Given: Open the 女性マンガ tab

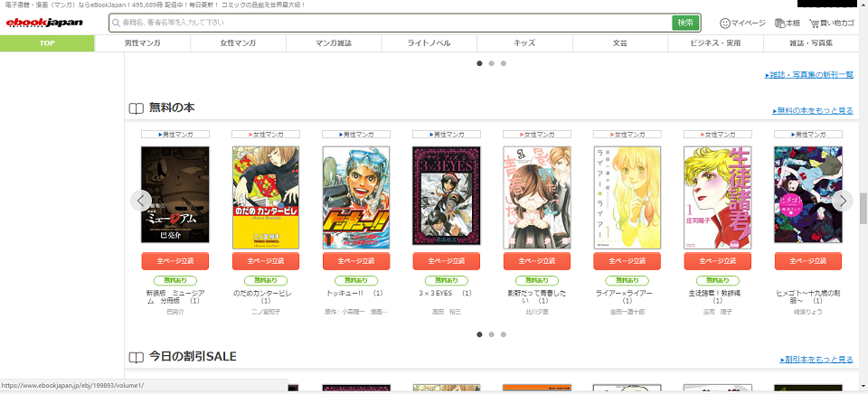Looking at the screenshot, I should pos(238,43).
